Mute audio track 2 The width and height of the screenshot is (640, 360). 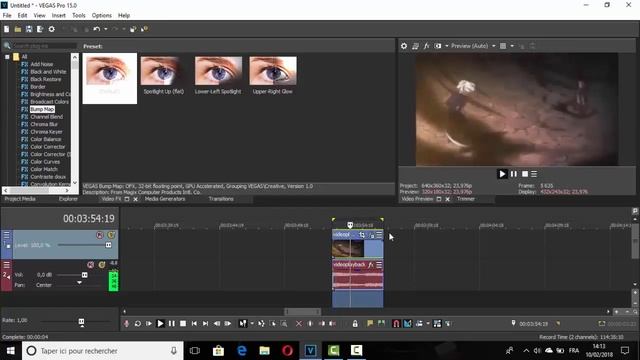91,265
